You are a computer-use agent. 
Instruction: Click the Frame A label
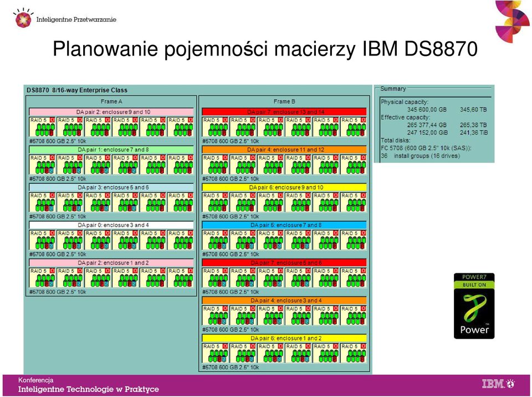pyautogui.click(x=111, y=101)
